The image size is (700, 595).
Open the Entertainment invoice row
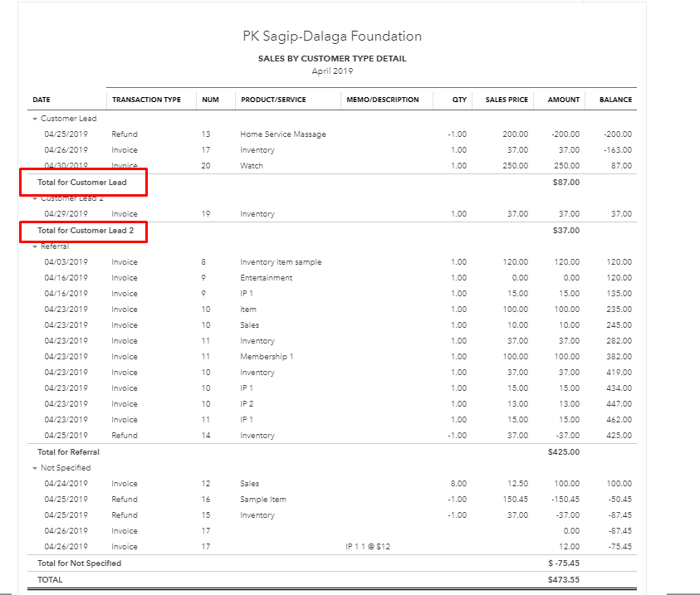[332, 278]
